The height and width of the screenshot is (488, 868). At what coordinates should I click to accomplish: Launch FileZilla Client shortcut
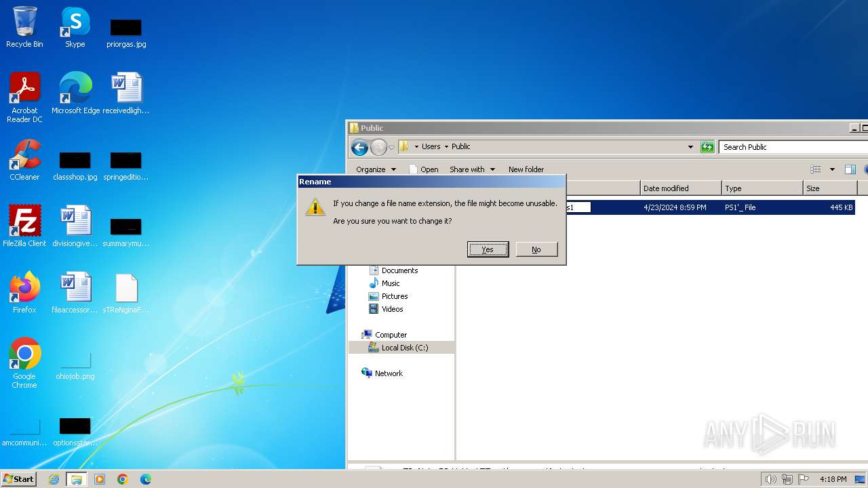click(x=24, y=226)
